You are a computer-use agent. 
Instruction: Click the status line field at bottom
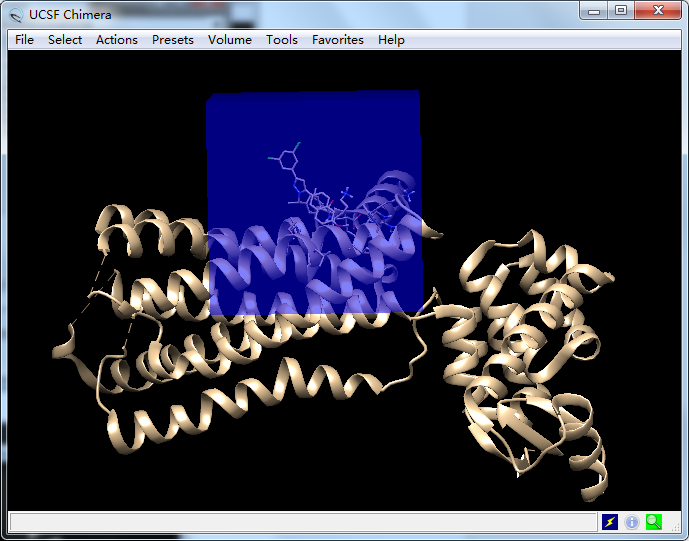[300, 522]
